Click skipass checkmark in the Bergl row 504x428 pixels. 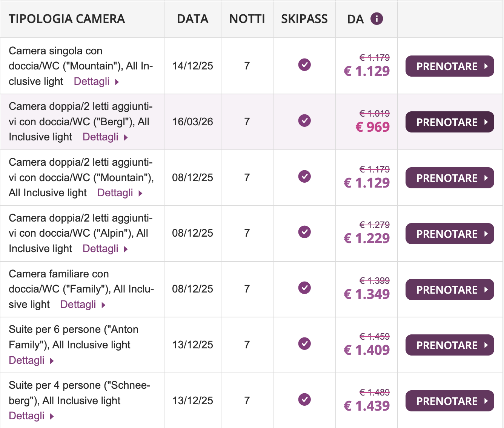pos(304,121)
